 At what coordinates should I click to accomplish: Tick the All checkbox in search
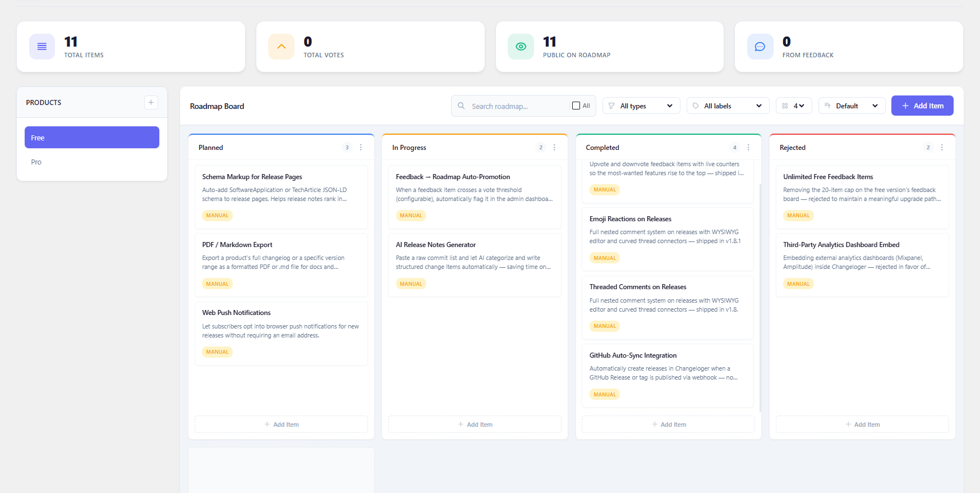[x=576, y=106]
